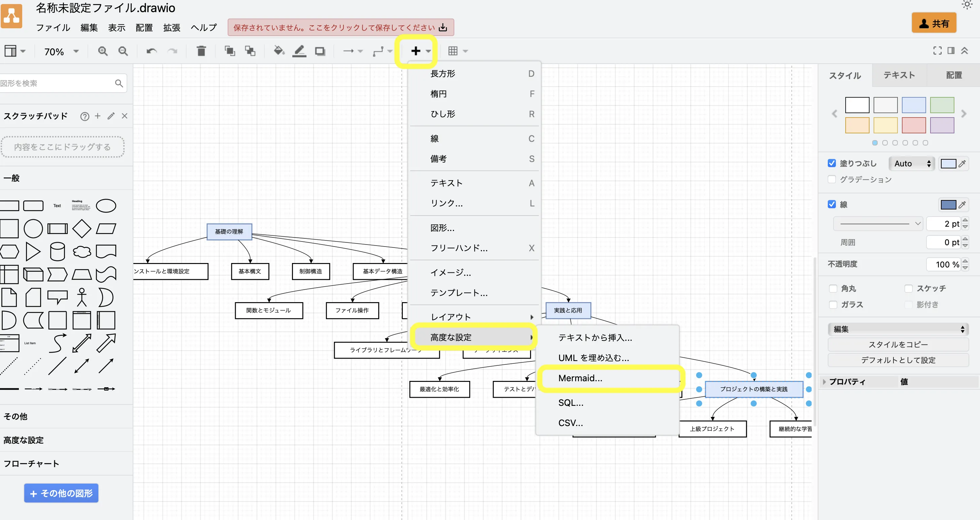Toggle shadow toolbar icon
980x520 pixels.
[320, 51]
